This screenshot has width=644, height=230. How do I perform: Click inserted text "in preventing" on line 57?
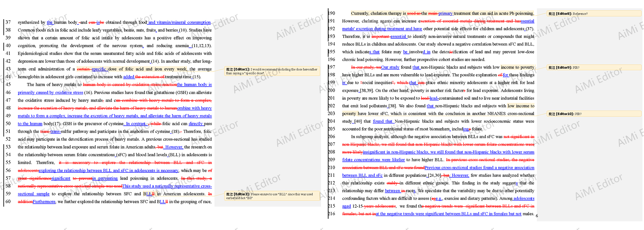coord(105,178)
